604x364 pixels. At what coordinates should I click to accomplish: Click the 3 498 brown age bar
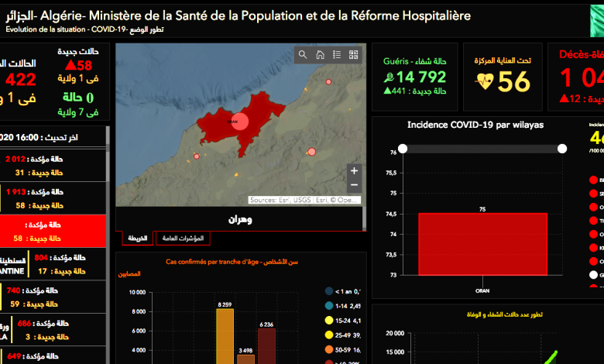click(x=245, y=359)
